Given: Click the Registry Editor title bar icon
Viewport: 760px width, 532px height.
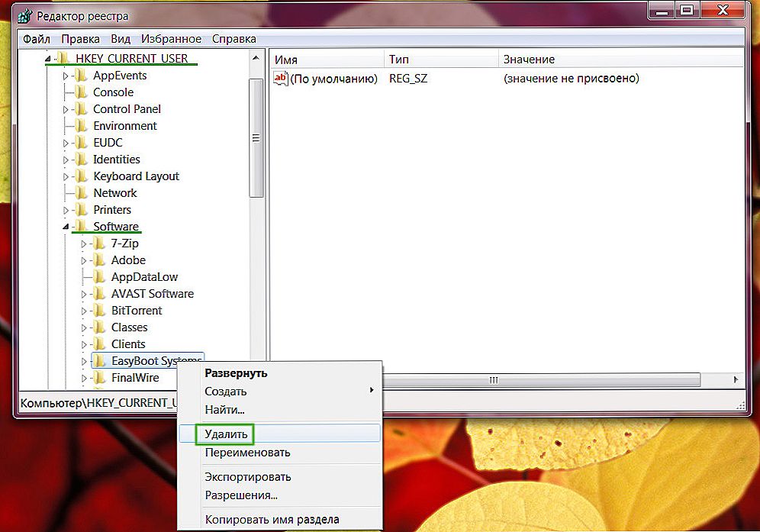Looking at the screenshot, I should [x=25, y=16].
